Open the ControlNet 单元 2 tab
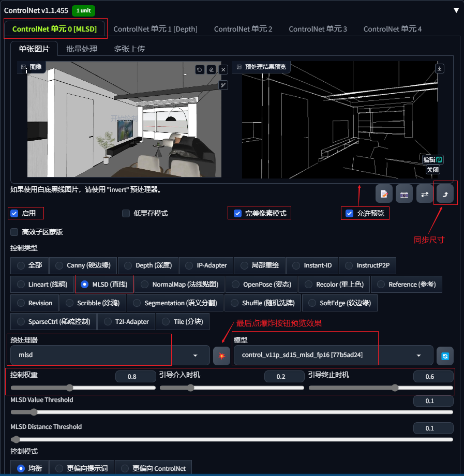 click(243, 29)
